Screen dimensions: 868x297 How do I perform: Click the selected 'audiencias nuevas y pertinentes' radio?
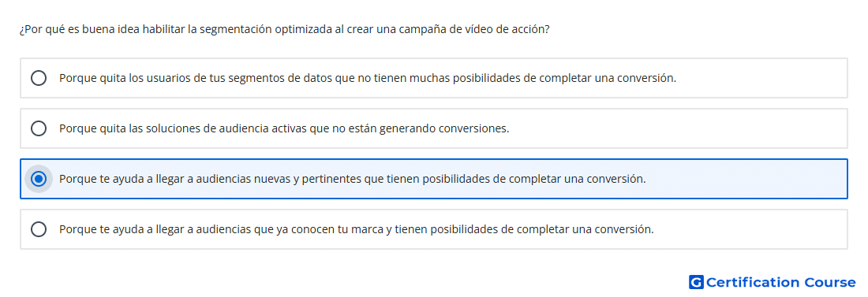tap(39, 179)
